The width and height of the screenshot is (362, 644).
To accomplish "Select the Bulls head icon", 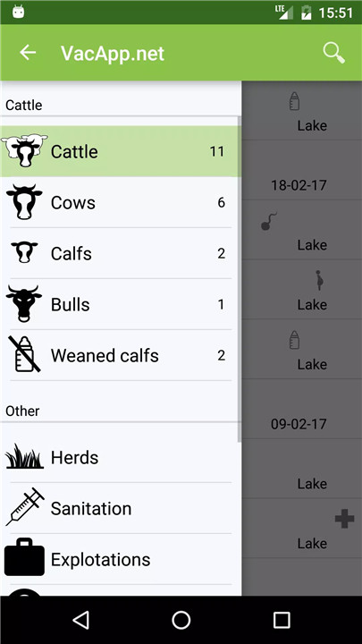I will pos(24,304).
